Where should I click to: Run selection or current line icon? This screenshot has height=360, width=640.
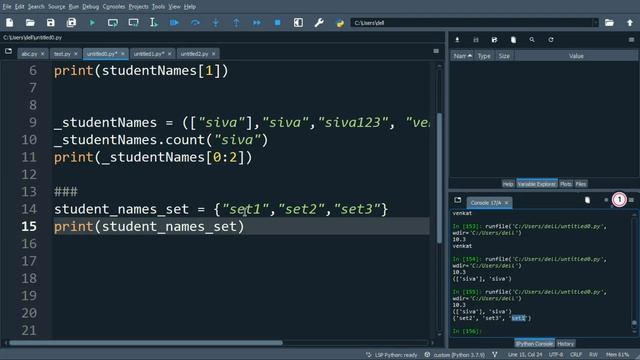pyautogui.click(x=153, y=23)
